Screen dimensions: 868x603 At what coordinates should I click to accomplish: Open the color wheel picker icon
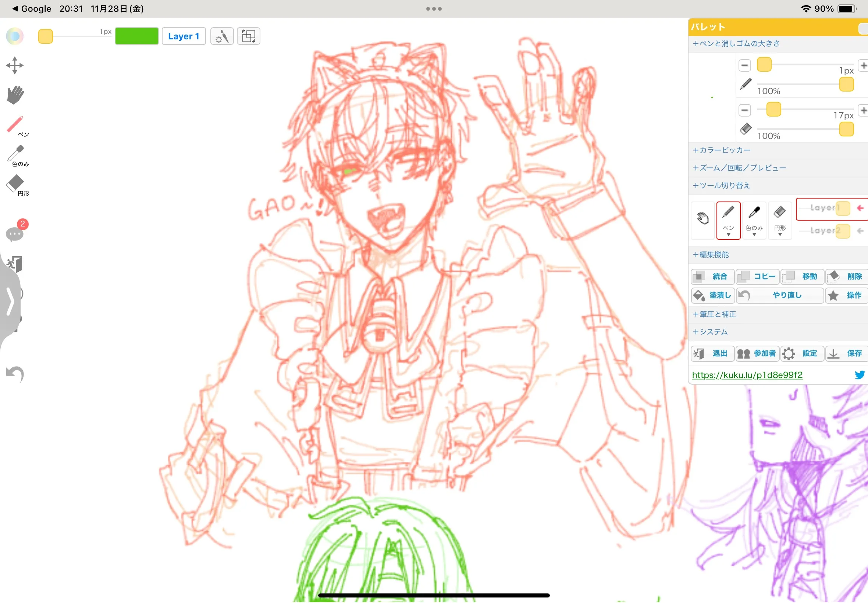click(15, 36)
